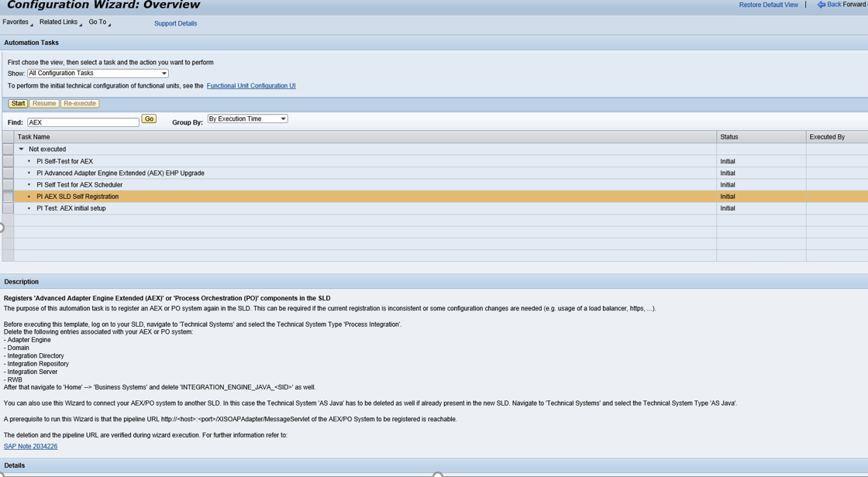Click the select-all corner cell of table

click(8, 137)
